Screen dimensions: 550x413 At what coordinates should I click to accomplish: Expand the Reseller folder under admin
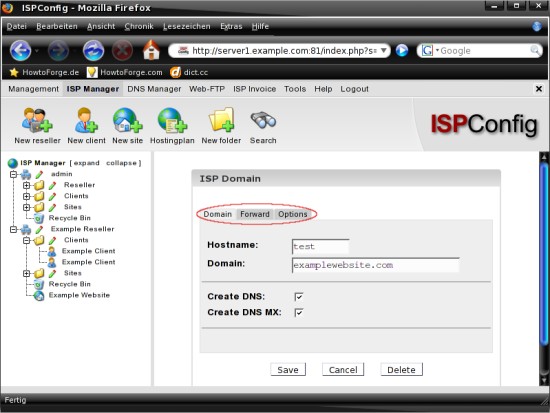pos(26,185)
